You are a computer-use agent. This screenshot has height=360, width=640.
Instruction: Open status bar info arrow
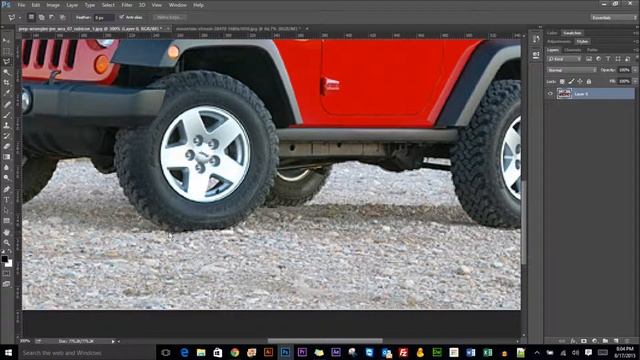[113, 341]
